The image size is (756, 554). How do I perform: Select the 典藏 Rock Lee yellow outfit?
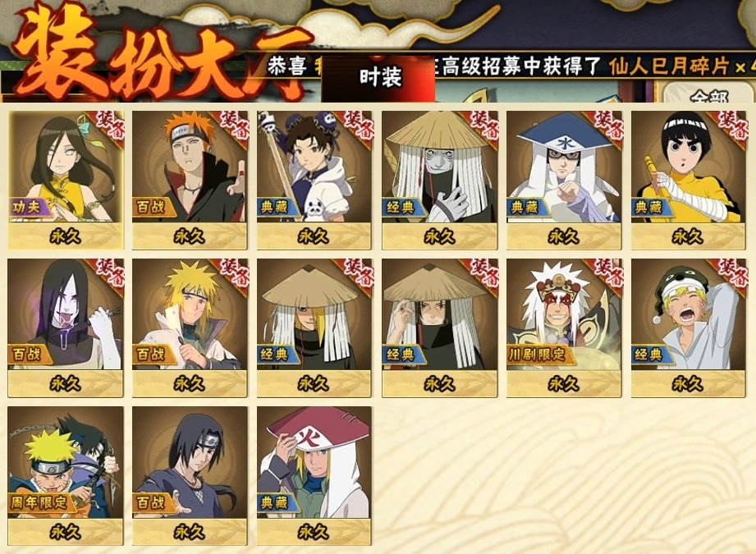tap(689, 180)
